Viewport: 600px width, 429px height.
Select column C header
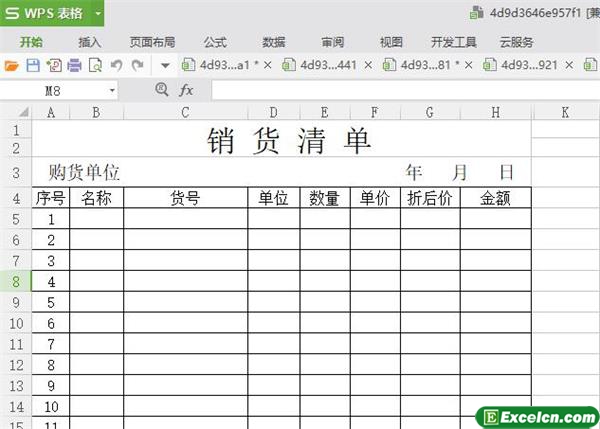pyautogui.click(x=186, y=112)
